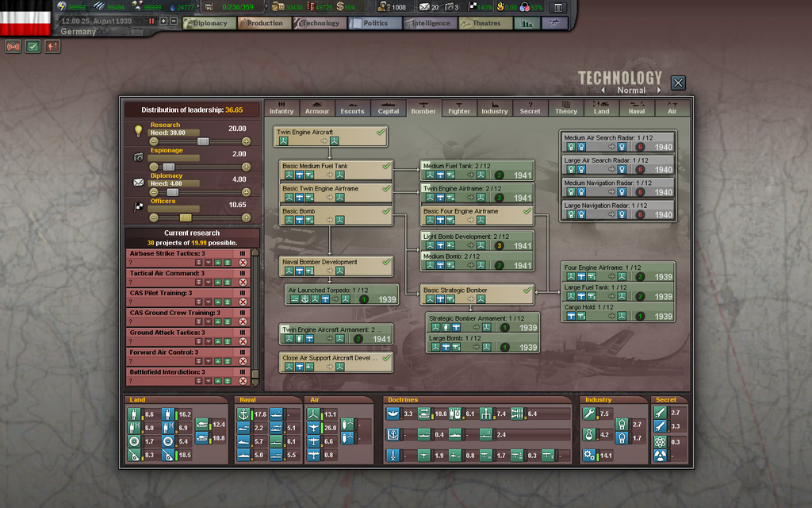Adjust the Officers leadership slider handle
Viewport: 812px width, 508px height.
[186, 217]
